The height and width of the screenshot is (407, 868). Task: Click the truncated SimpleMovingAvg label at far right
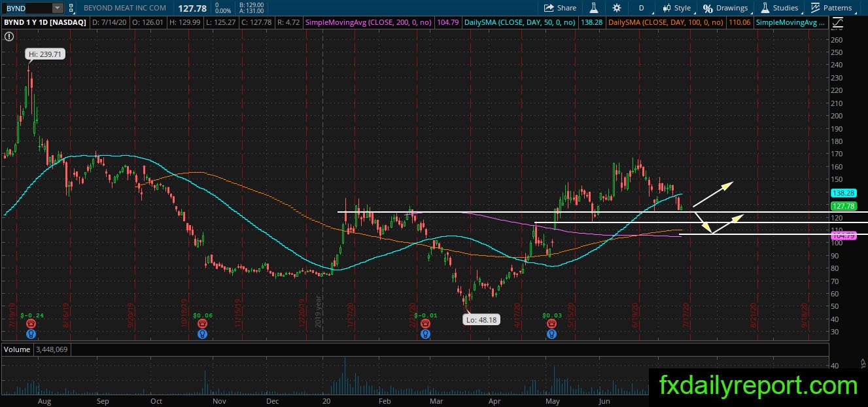790,22
